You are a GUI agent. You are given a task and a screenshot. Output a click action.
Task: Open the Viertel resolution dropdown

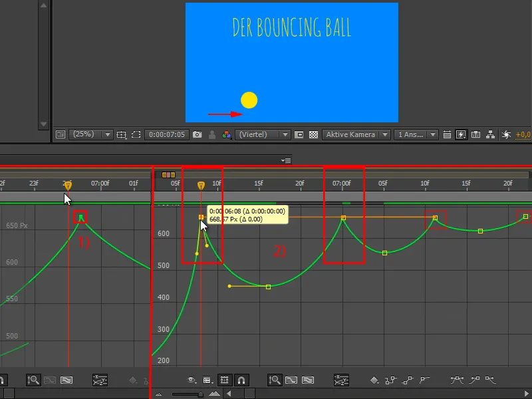[x=263, y=134]
